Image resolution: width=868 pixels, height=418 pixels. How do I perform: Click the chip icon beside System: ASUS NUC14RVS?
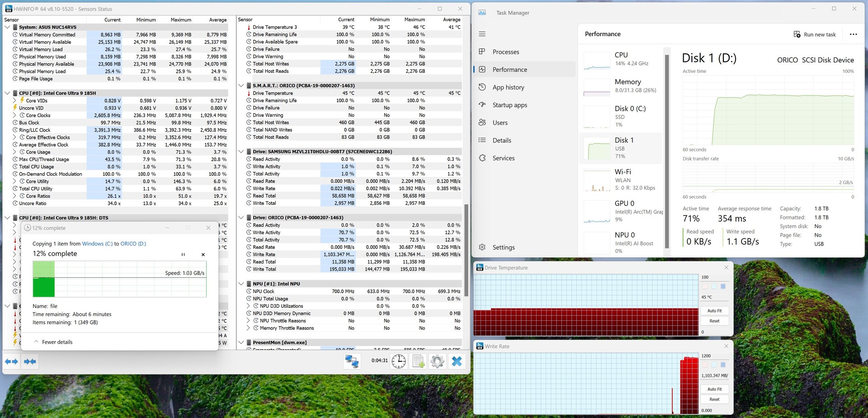(15, 27)
